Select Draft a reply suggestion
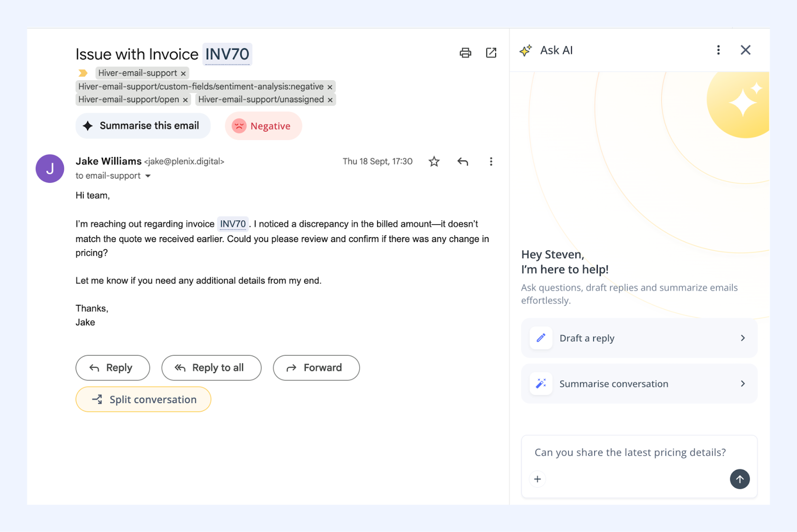The image size is (797, 532). point(639,338)
